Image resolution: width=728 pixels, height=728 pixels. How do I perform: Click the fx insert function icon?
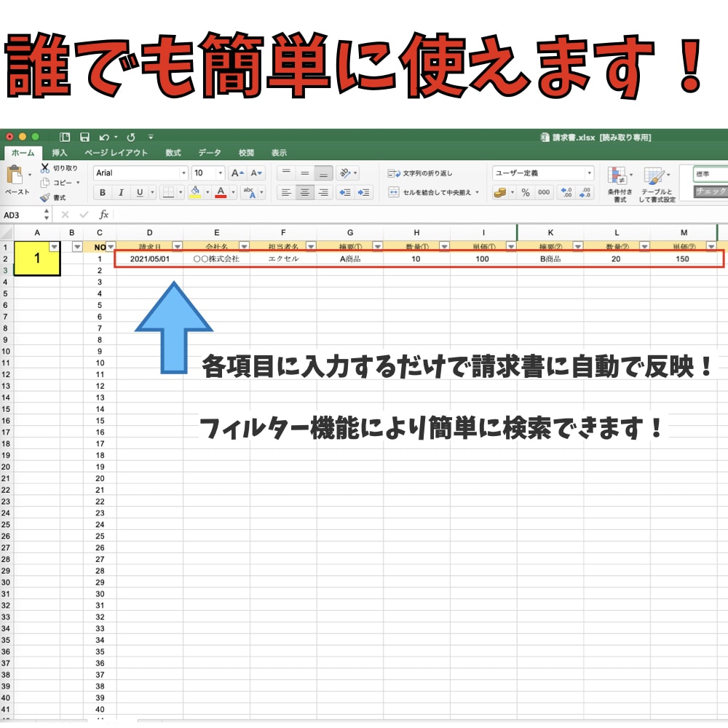click(103, 215)
